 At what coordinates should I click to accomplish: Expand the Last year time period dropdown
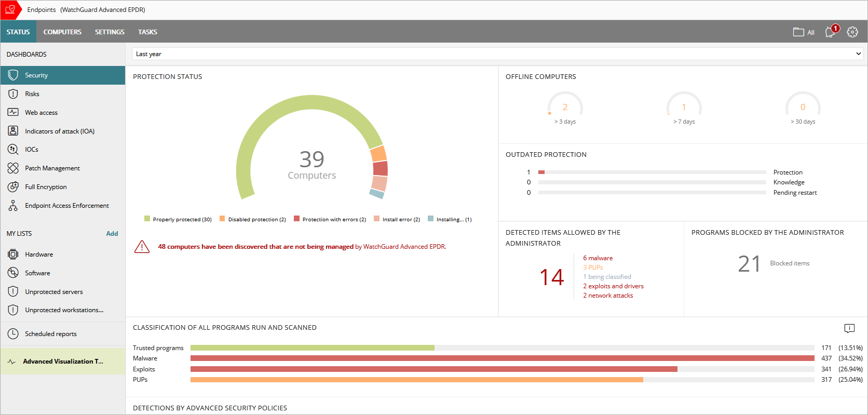858,54
